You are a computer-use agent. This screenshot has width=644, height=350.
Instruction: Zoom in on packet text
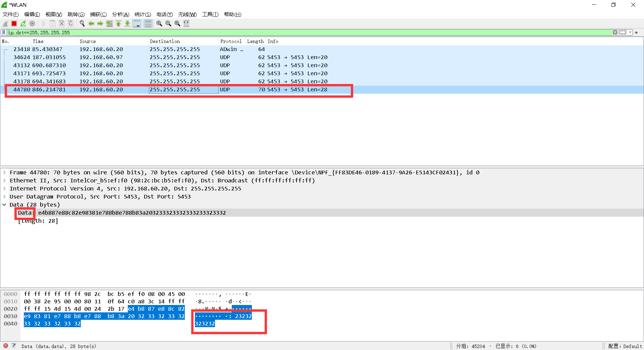pos(159,24)
